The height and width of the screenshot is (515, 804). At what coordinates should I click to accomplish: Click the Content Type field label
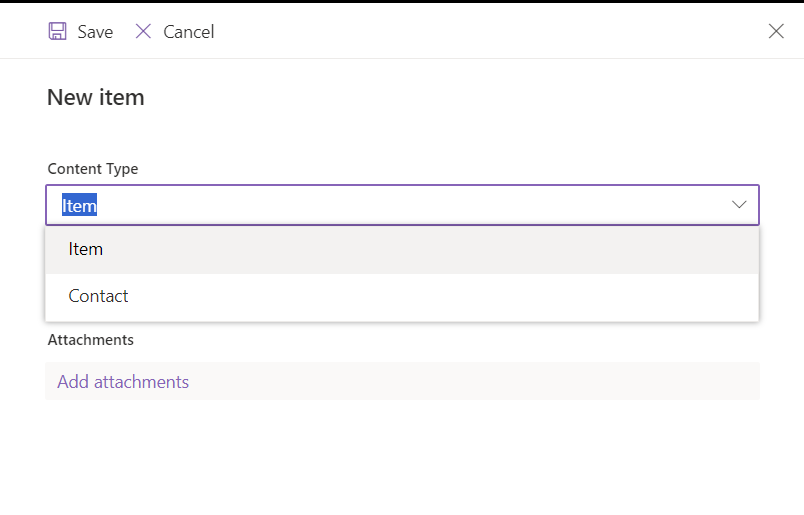point(93,169)
